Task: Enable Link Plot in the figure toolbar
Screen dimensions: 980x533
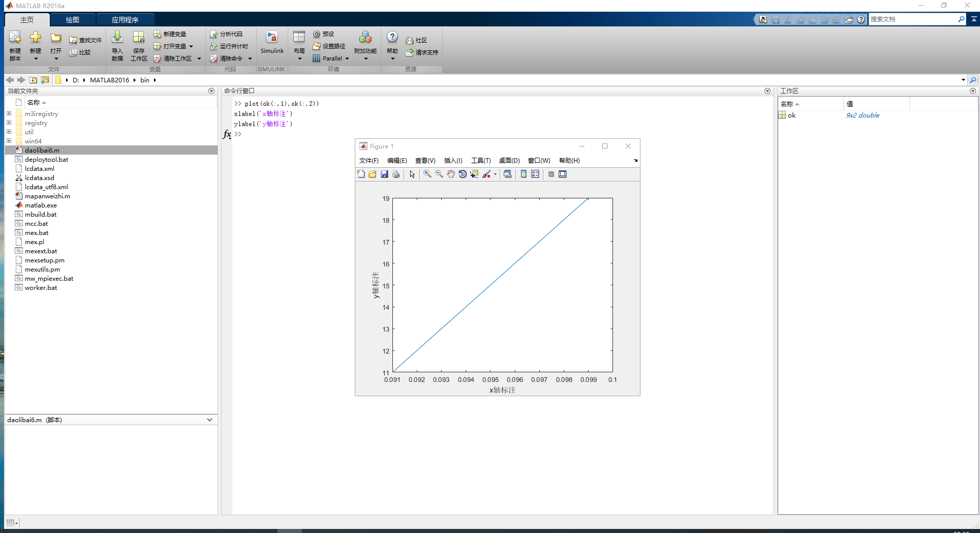Action: click(x=507, y=174)
